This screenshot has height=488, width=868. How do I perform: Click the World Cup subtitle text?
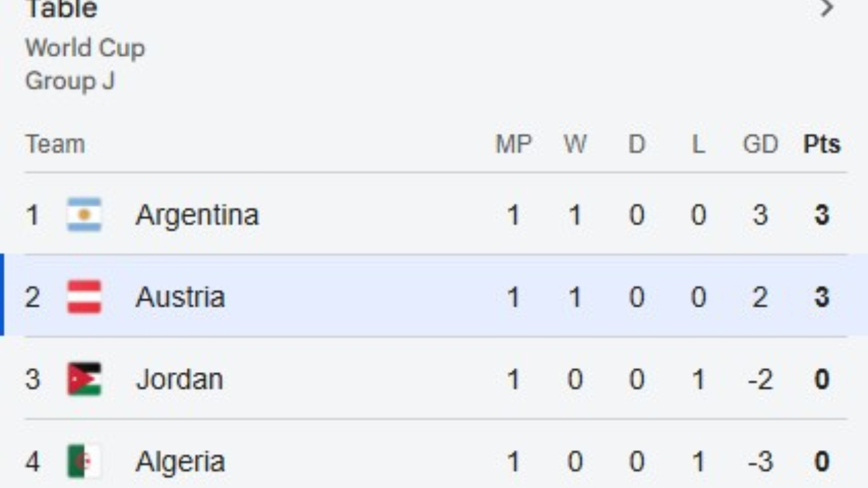point(85,48)
